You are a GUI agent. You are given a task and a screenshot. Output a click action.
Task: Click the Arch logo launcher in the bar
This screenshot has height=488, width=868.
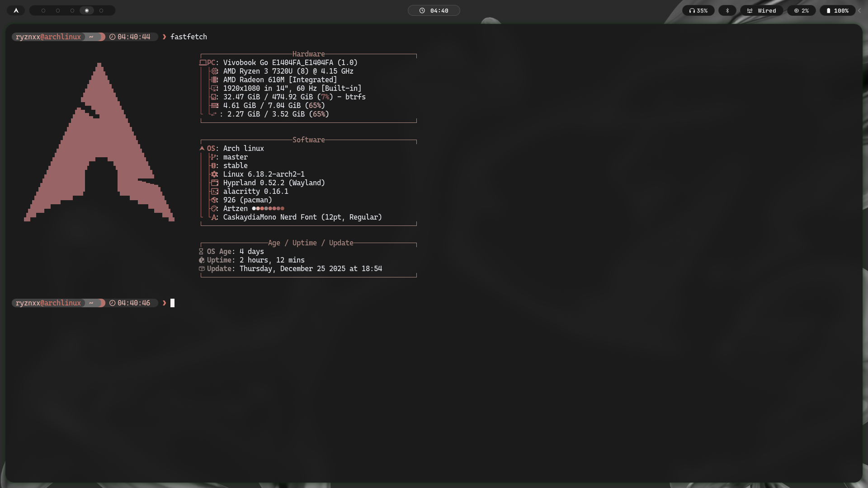pos(16,10)
